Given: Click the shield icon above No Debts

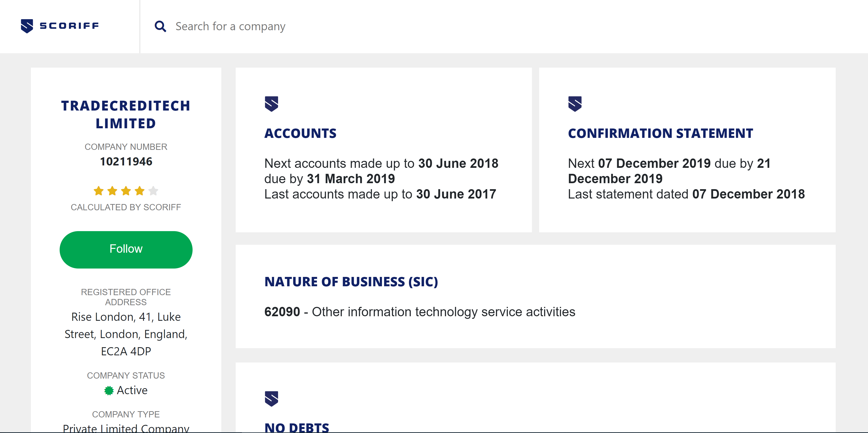Looking at the screenshot, I should pos(271,399).
